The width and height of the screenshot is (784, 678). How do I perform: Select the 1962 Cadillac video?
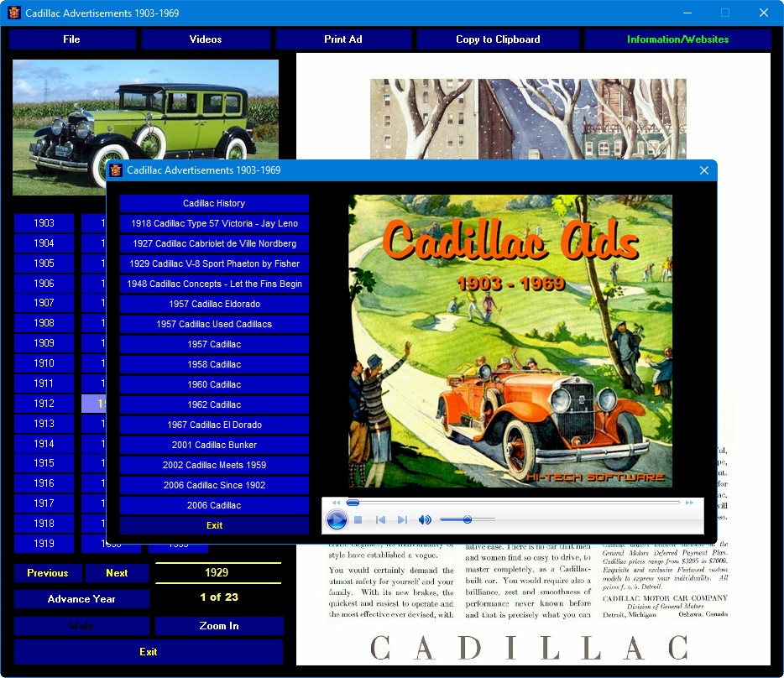[x=214, y=404]
